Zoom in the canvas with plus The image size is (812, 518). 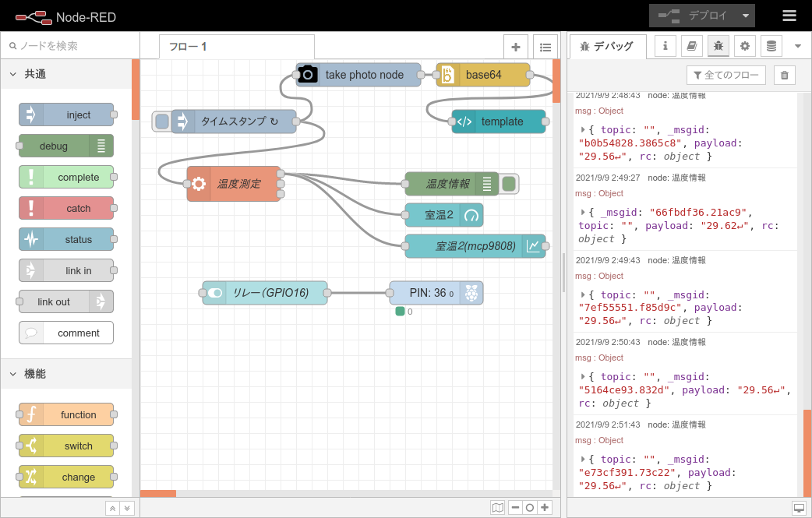[x=545, y=508]
